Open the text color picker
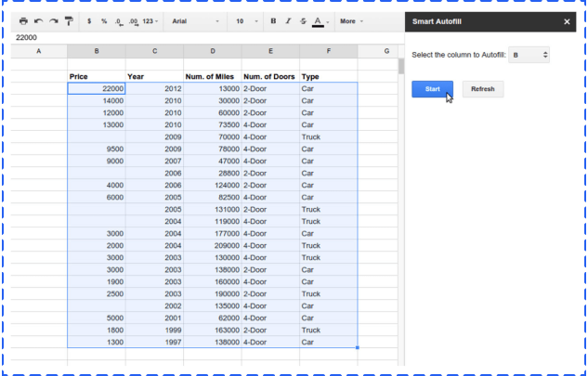 coord(320,20)
